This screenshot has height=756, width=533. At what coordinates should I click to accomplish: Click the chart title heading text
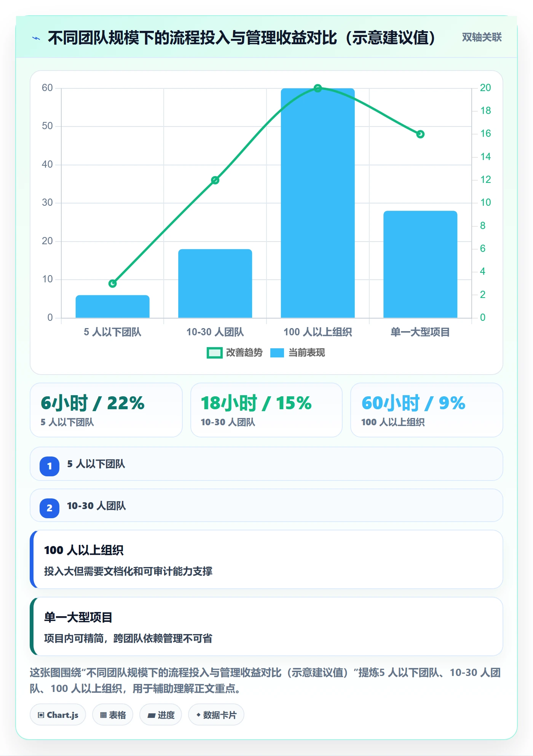pos(242,38)
